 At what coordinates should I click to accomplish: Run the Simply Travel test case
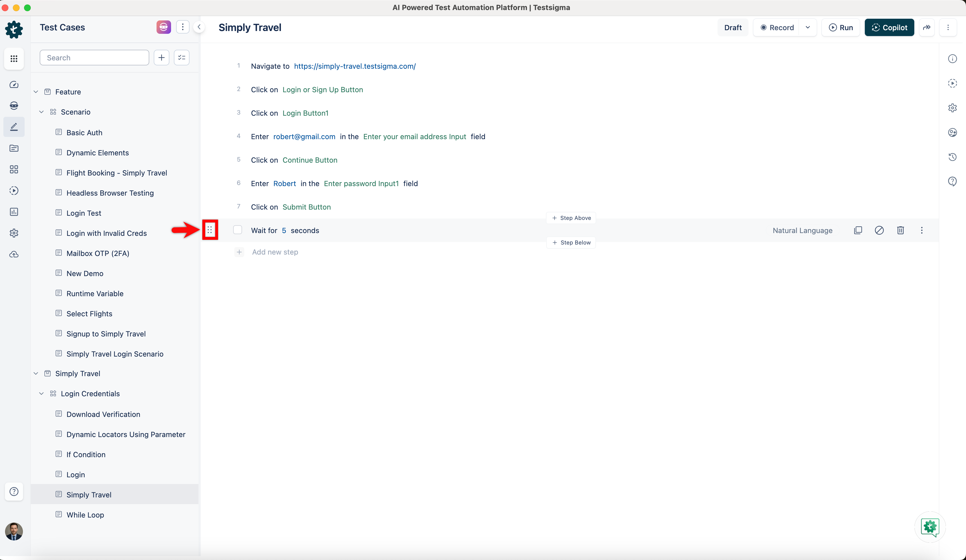[841, 27]
